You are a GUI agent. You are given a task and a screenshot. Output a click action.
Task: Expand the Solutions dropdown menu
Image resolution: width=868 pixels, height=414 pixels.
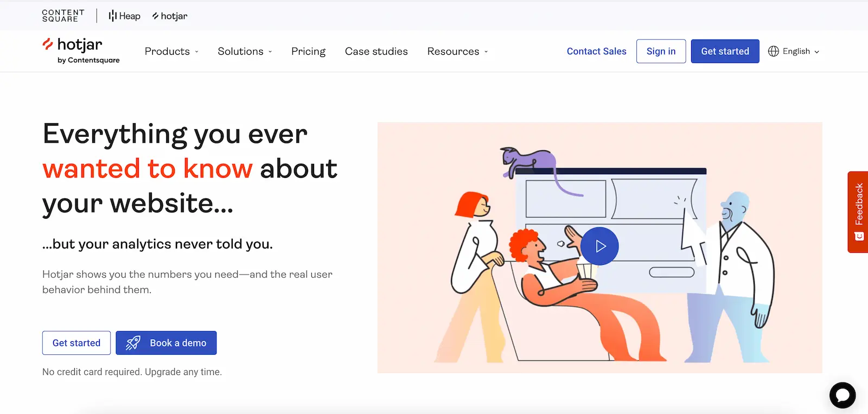pos(245,51)
